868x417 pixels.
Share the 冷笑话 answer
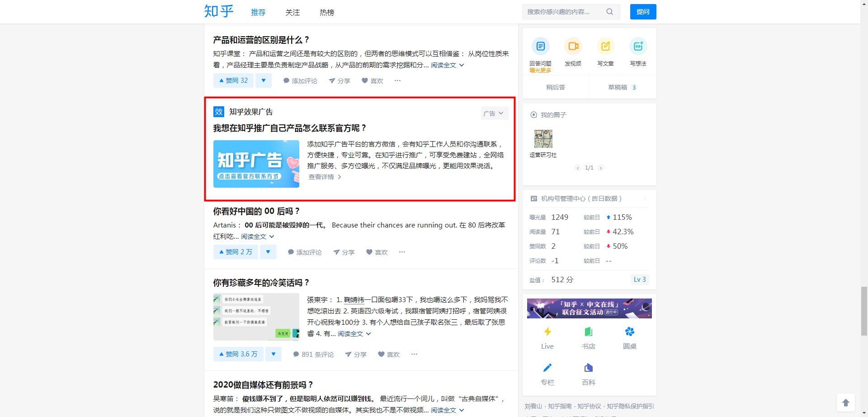pos(356,354)
